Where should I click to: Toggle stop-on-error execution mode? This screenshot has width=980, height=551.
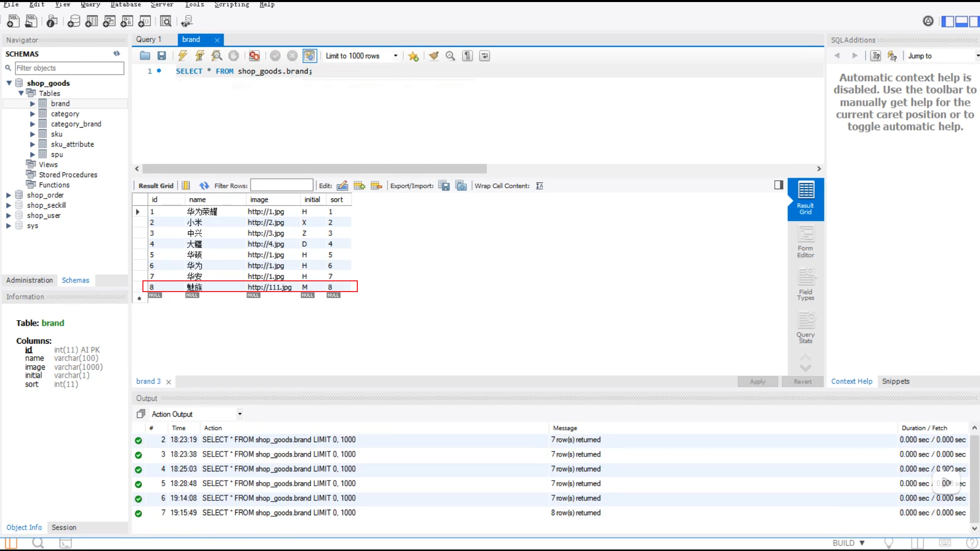point(254,56)
